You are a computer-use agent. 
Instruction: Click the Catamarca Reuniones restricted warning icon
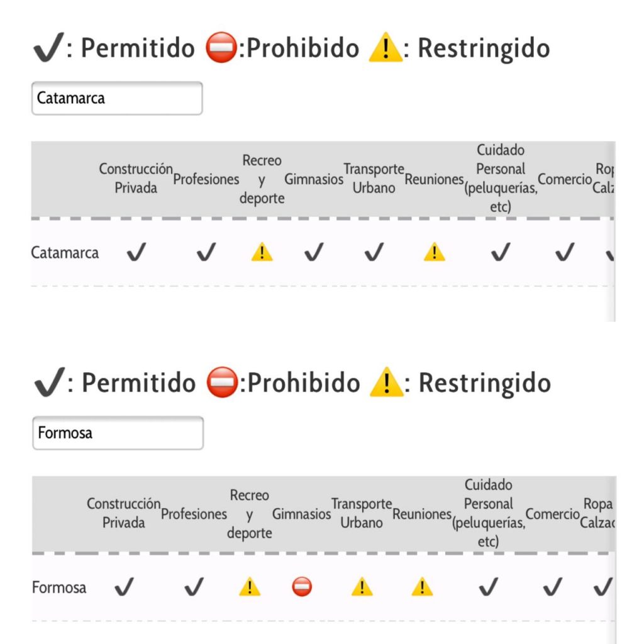coord(434,252)
